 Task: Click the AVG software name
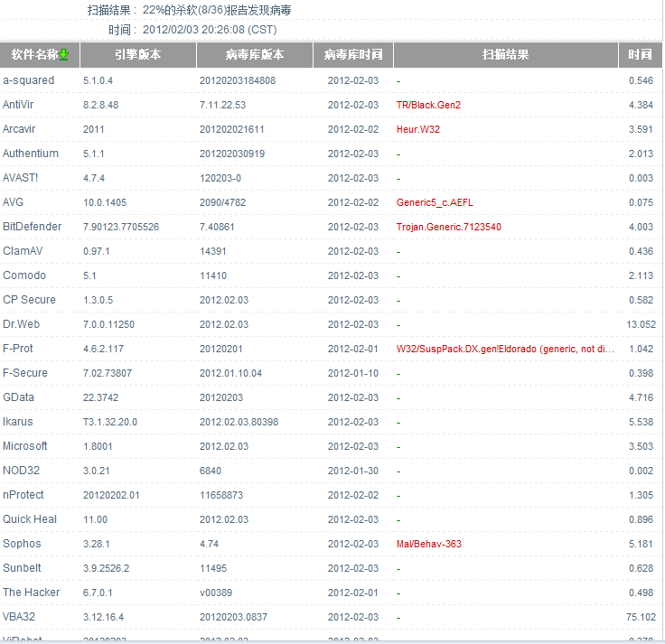click(14, 202)
